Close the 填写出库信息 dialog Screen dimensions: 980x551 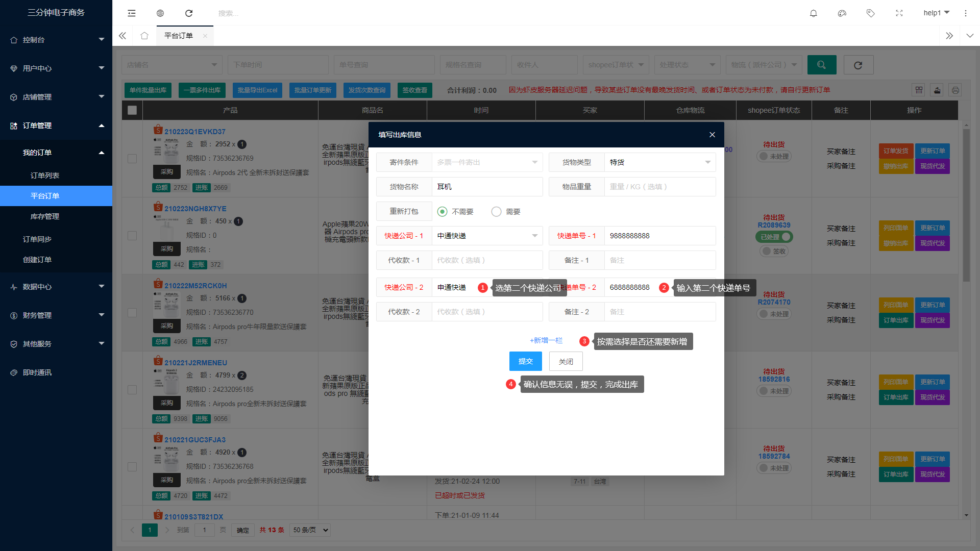pos(712,135)
